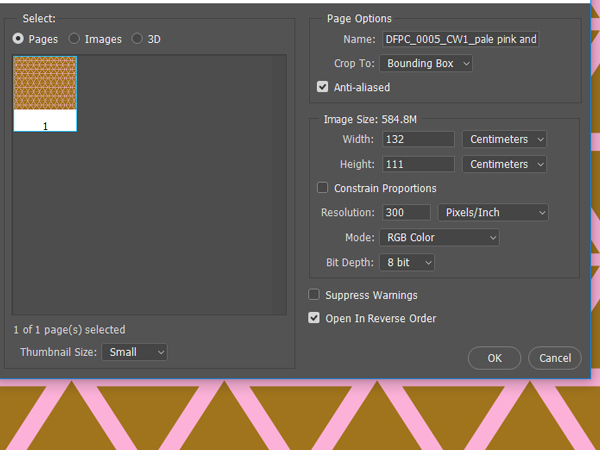Uncheck Open In Reverse Order
600x450 pixels.
(314, 318)
